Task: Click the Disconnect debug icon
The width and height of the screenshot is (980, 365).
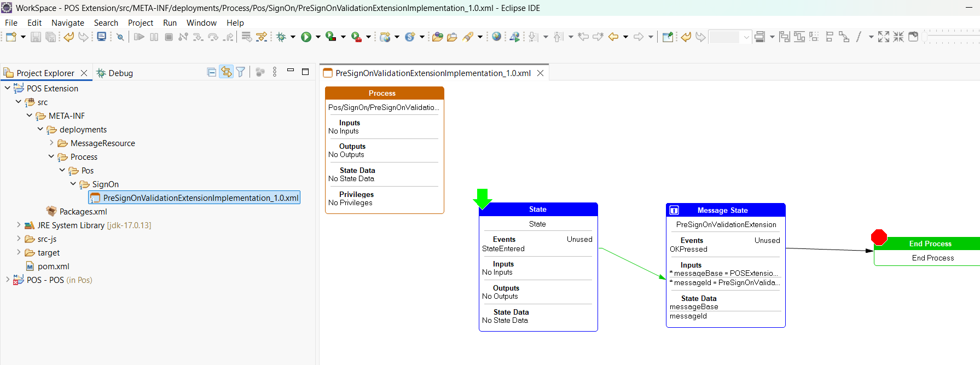Action: [x=183, y=37]
